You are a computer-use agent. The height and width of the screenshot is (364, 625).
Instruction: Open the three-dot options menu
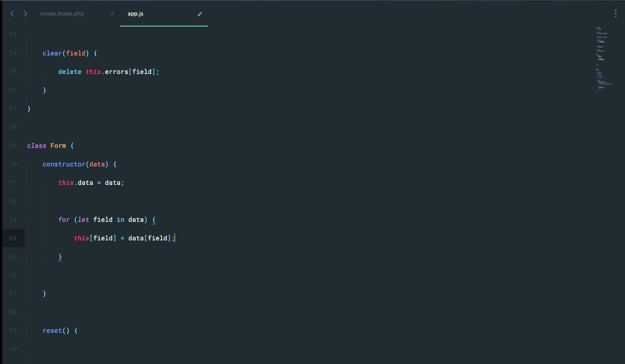pyautogui.click(x=615, y=14)
